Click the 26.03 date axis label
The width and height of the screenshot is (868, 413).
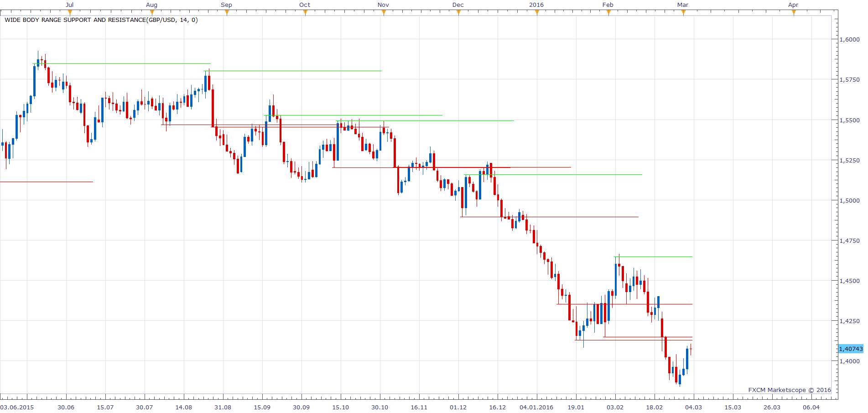tap(772, 407)
